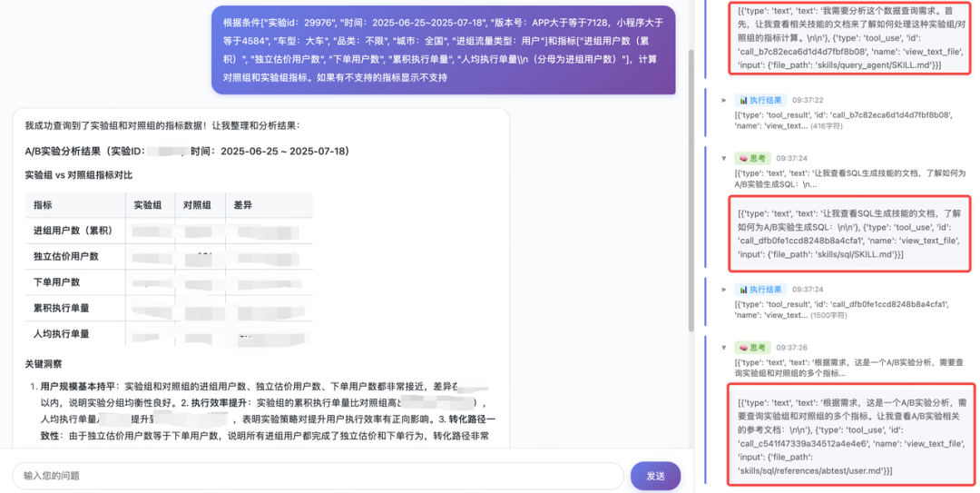The image size is (980, 493).
Task: Click the 实验组 table column header
Action: (x=148, y=205)
